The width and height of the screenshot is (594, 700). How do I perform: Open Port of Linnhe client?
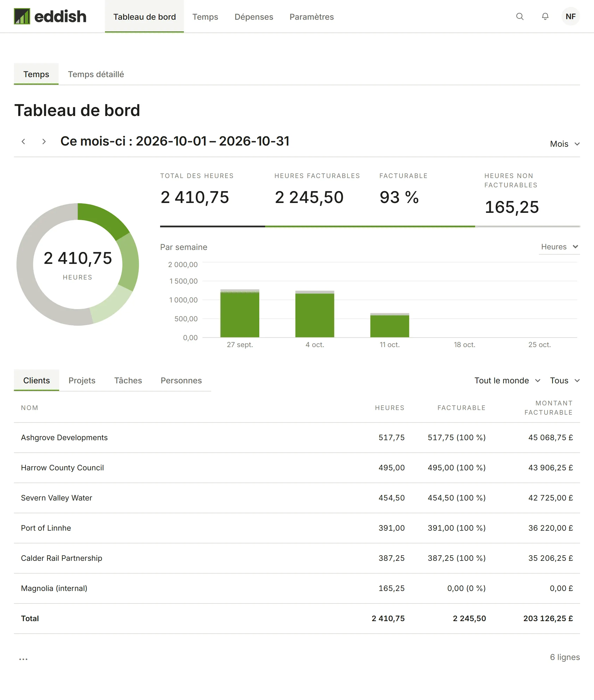point(297,528)
